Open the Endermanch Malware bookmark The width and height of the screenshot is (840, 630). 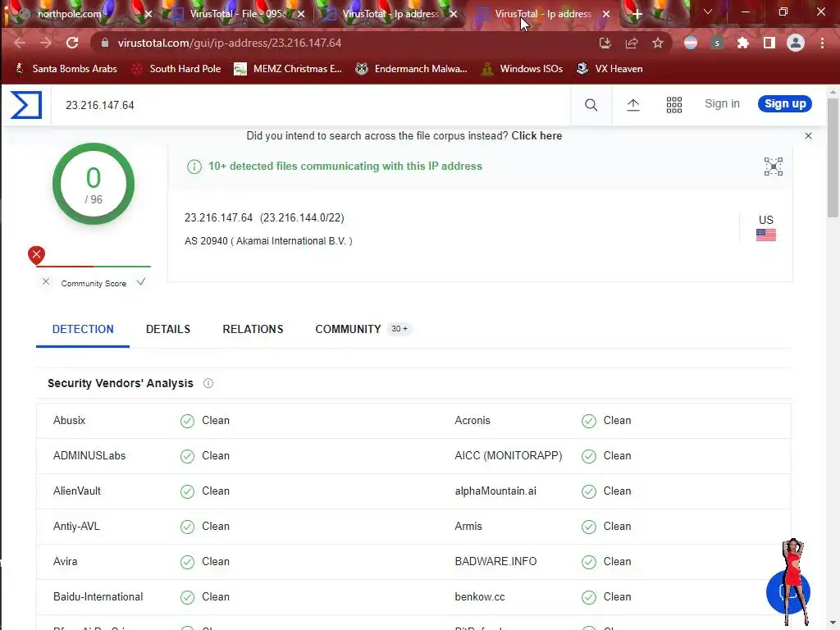pyautogui.click(x=412, y=69)
